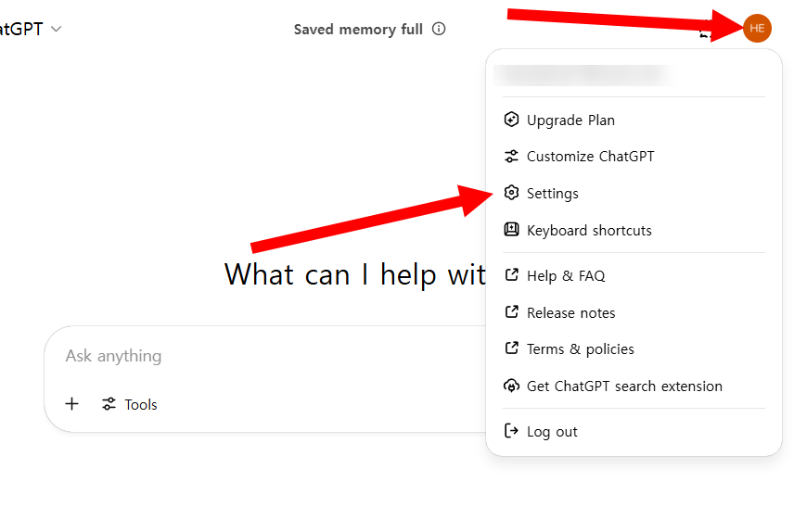Open Terms & policies menu entry

pos(634,349)
